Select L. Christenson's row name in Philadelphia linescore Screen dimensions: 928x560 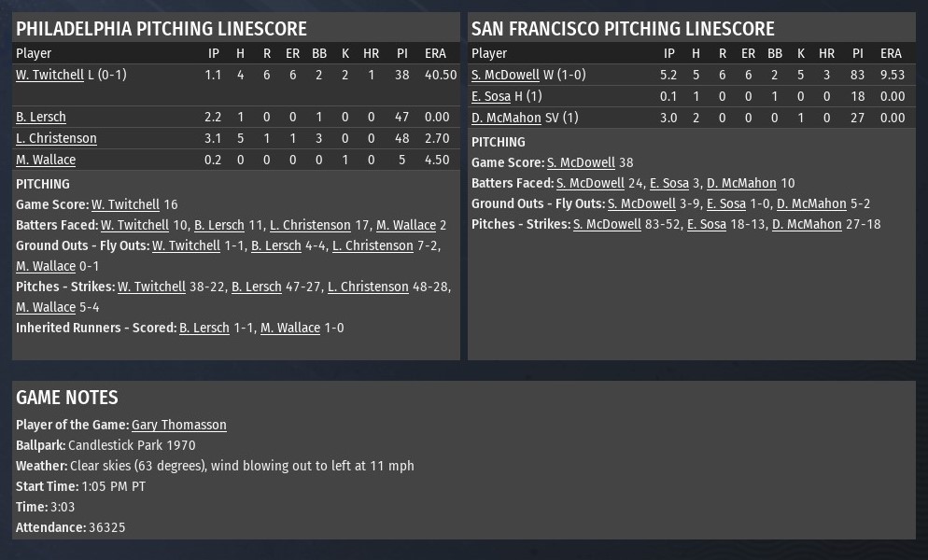point(56,138)
